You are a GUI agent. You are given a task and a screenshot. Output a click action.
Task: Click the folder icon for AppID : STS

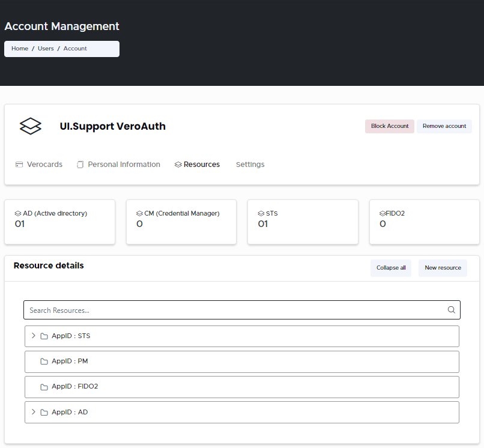(44, 336)
